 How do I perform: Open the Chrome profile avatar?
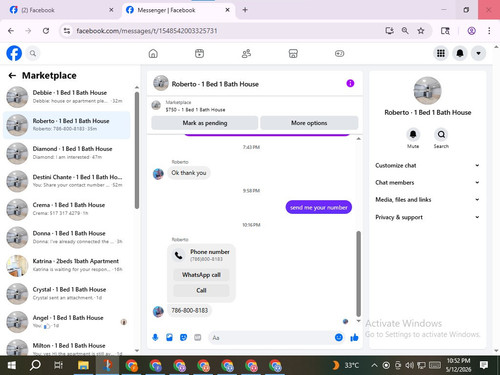click(x=471, y=31)
